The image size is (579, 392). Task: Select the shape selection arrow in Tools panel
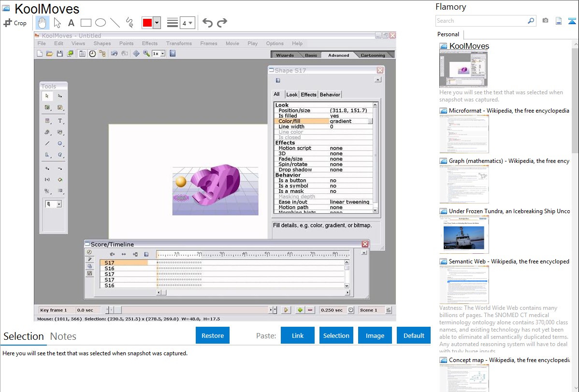coord(47,96)
